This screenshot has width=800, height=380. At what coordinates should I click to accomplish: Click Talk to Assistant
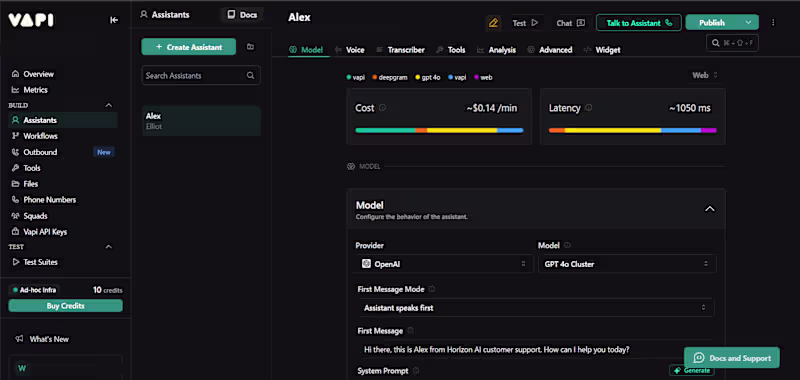[638, 23]
